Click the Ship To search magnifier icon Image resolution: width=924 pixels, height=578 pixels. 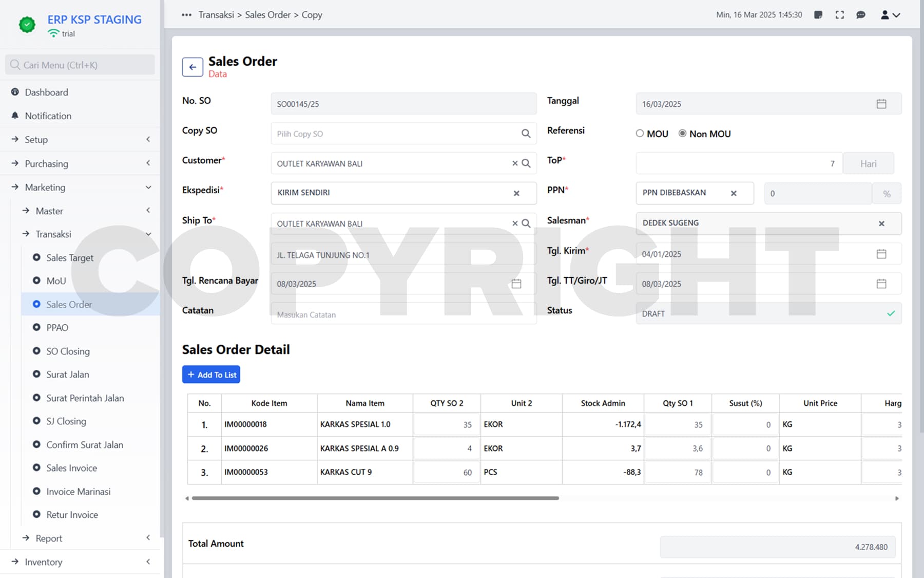[526, 223]
